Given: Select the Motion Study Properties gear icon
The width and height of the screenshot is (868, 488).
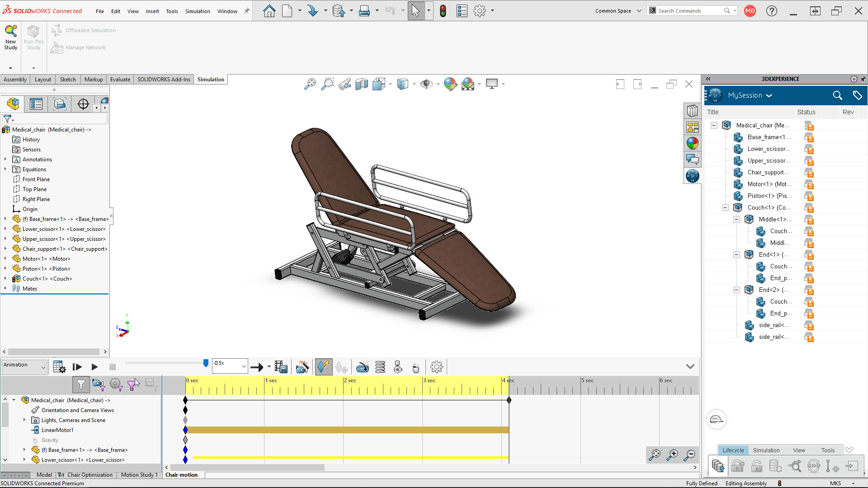Looking at the screenshot, I should pos(437,366).
